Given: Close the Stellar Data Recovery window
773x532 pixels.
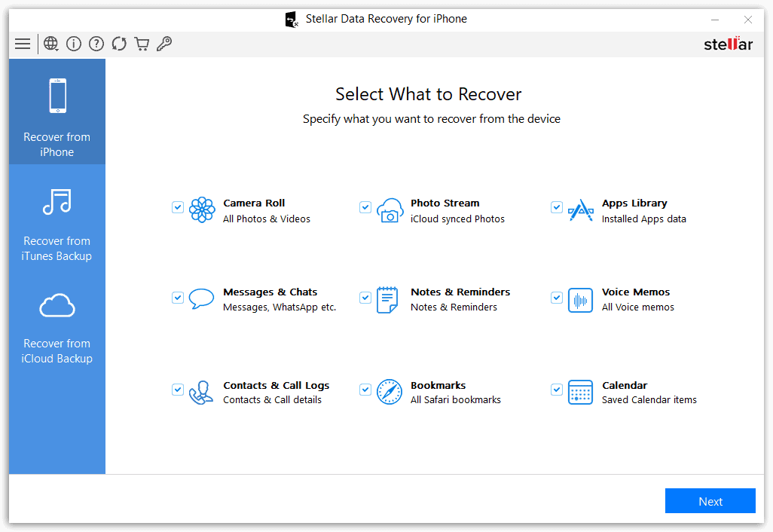Looking at the screenshot, I should pos(748,20).
